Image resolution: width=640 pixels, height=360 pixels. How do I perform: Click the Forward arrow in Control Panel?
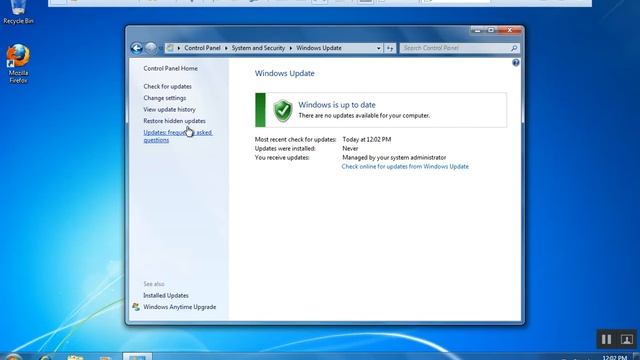pos(151,48)
